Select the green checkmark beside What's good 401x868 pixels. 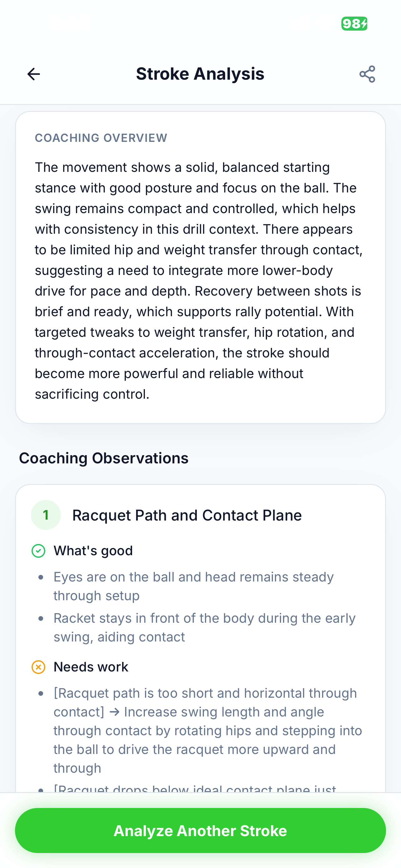point(39,550)
